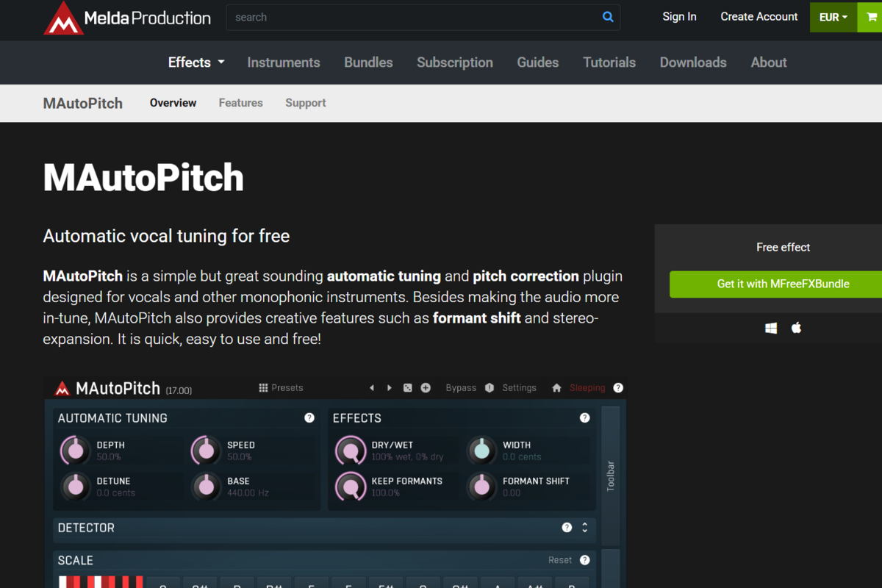Click the Apple platform icon
882x588 pixels.
pos(796,328)
